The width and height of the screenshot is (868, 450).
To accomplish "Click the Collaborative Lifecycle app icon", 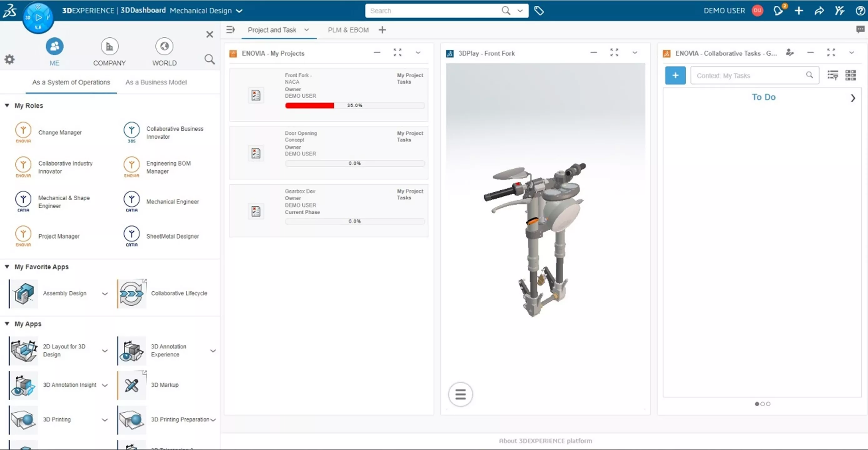I will tap(131, 293).
